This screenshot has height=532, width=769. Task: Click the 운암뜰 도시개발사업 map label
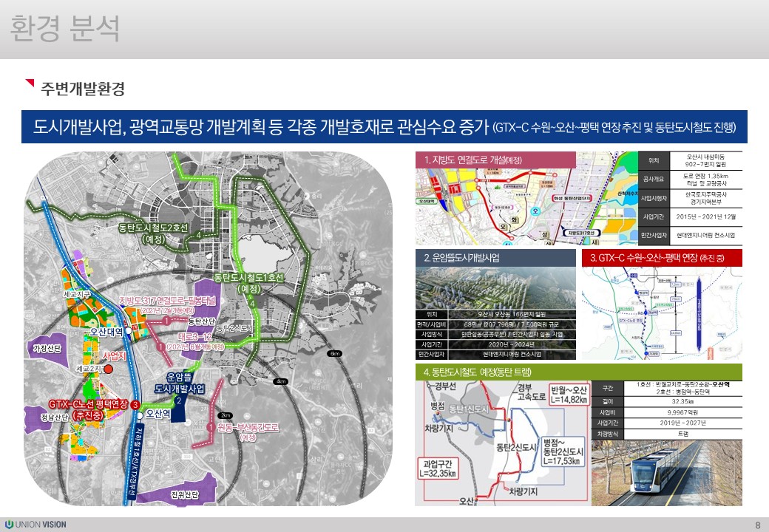click(x=179, y=383)
